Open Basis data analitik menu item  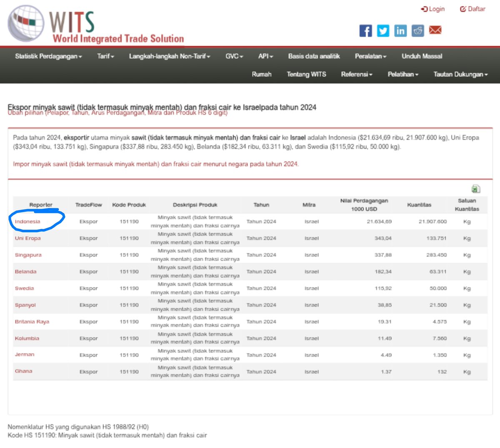coord(314,56)
